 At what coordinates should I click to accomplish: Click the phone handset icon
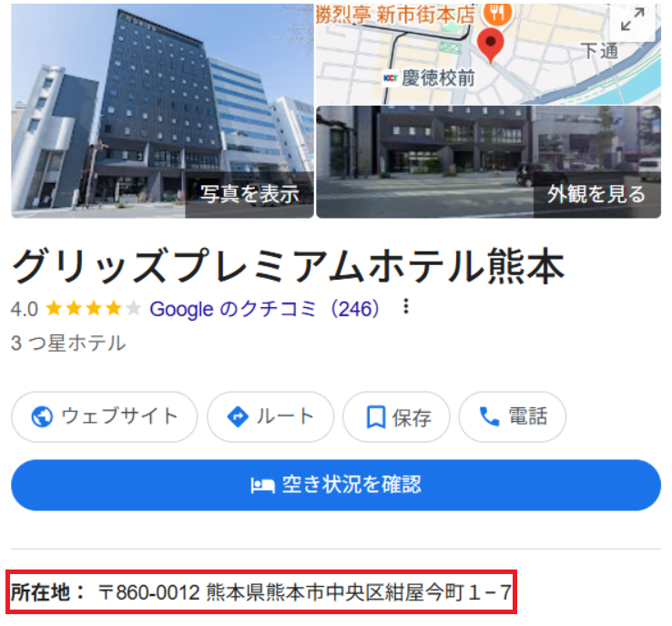(489, 416)
